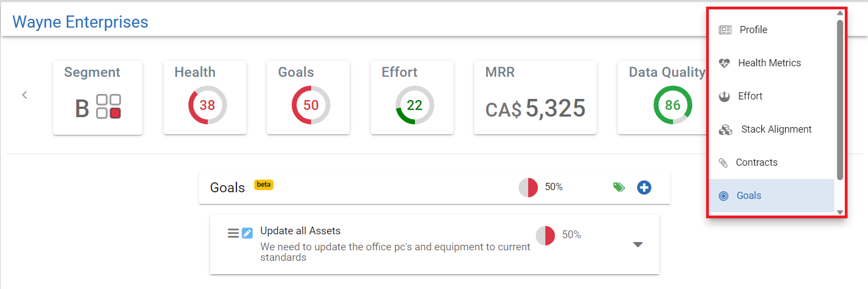Viewport: 868px width, 289px height.
Task: Open the Effort metric card showing 22
Action: (412, 98)
